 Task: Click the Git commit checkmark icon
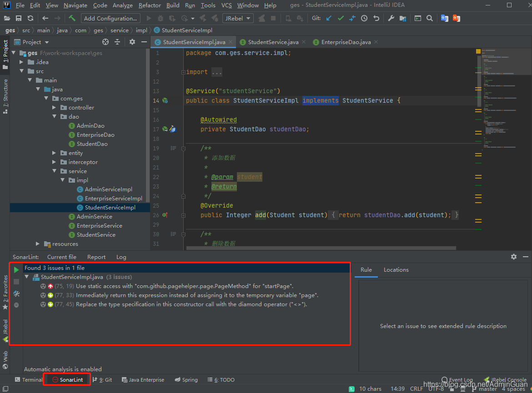point(341,18)
